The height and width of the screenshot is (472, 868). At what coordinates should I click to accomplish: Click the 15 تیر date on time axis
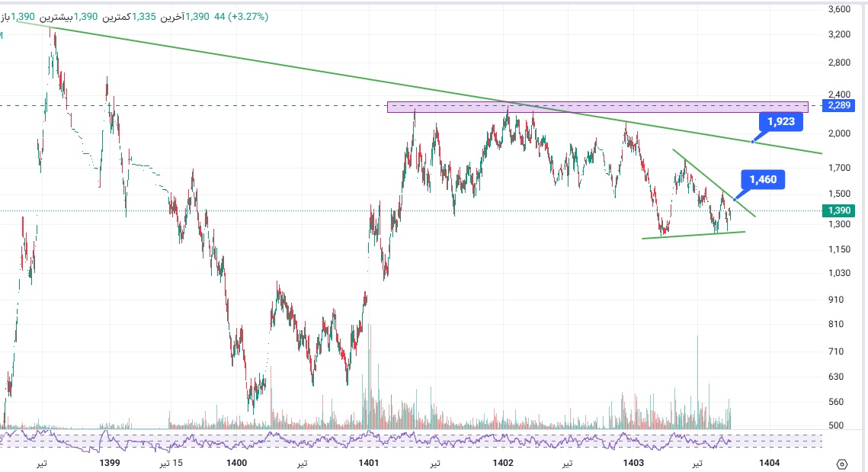coord(171,463)
